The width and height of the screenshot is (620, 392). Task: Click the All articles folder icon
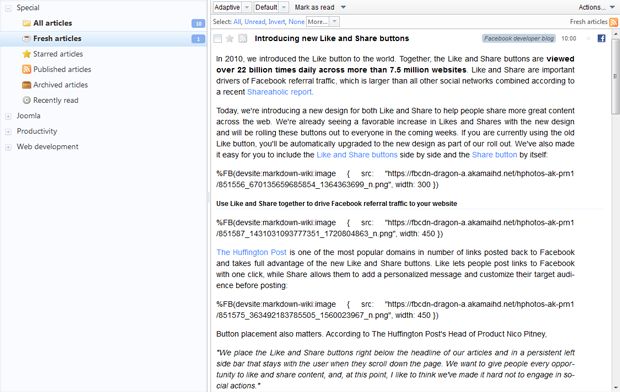tap(26, 23)
